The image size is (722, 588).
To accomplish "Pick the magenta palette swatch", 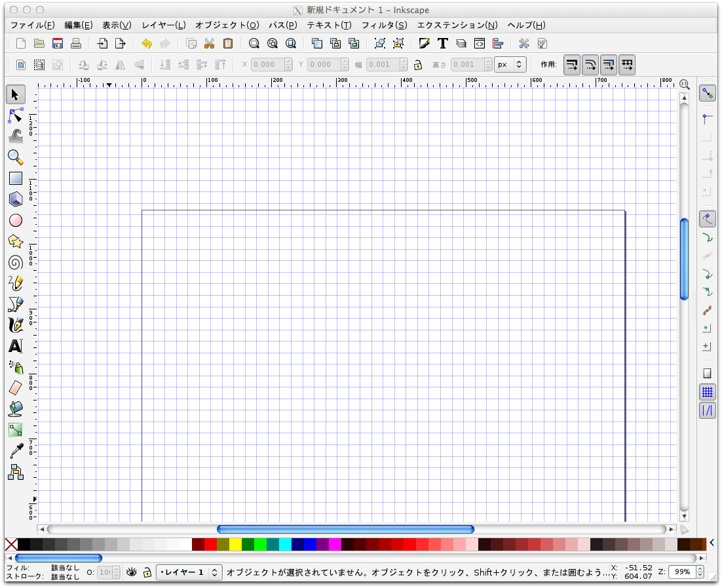I will (335, 545).
